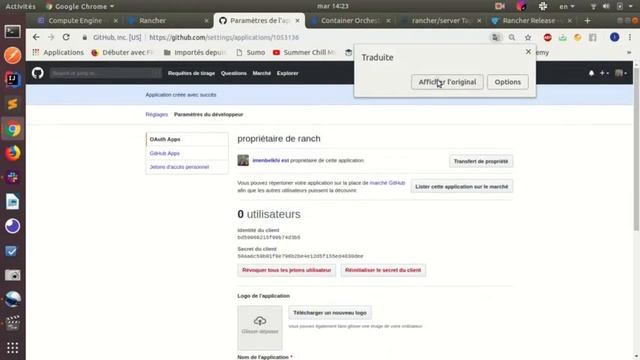This screenshot has width=640, height=360.
Task: Click Transfert de propriété button
Action: point(481,161)
